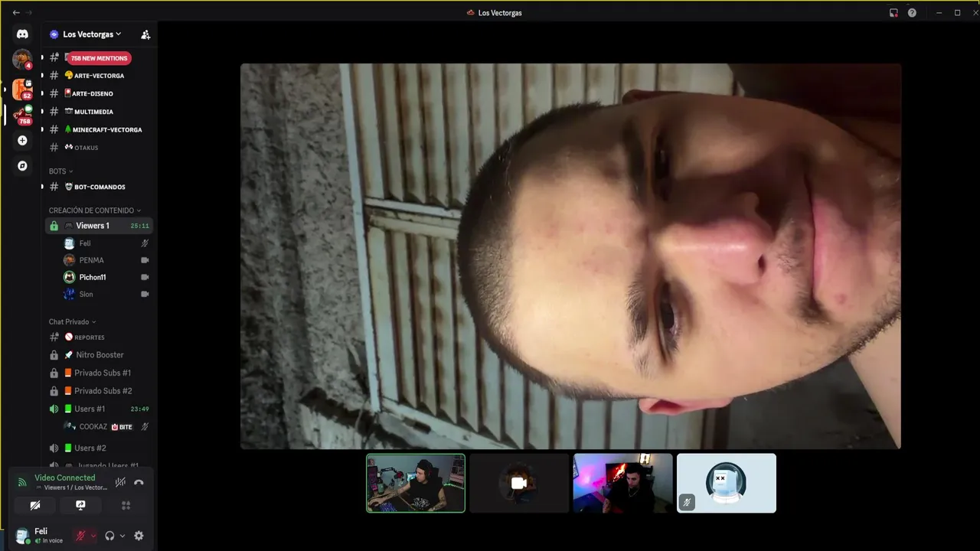Viewport: 980px width, 551px height.
Task: Disconnect from voice with hang-up icon
Action: [x=139, y=482]
